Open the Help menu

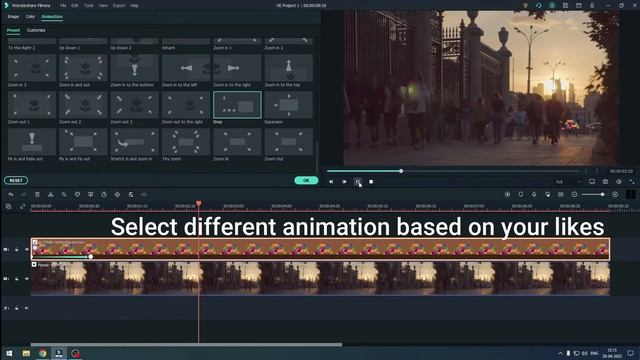click(134, 6)
